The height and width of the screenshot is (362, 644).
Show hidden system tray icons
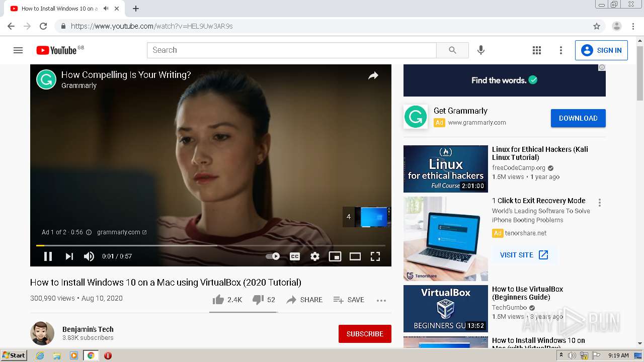[561, 355]
